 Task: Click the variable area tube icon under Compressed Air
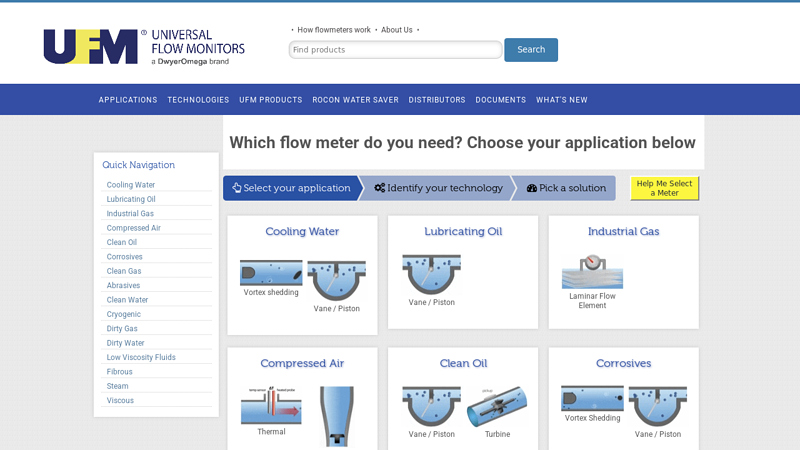[x=337, y=416]
